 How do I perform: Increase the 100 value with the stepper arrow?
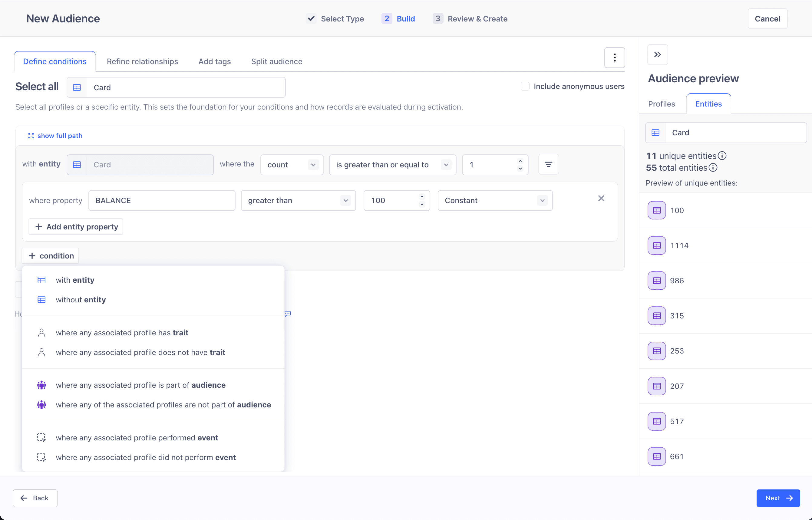click(x=421, y=196)
